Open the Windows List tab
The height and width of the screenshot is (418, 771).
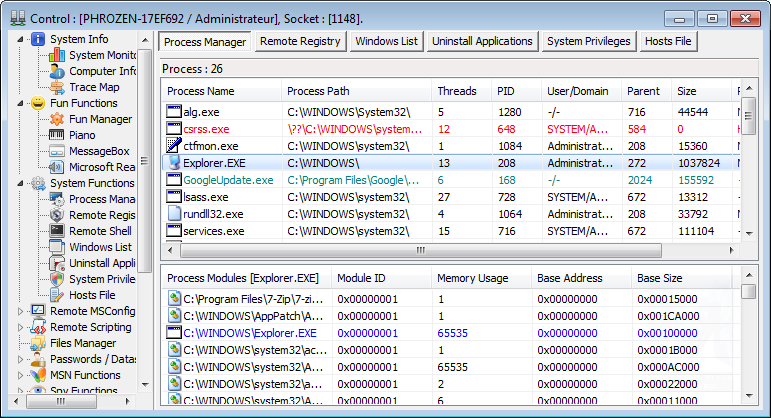pyautogui.click(x=385, y=41)
